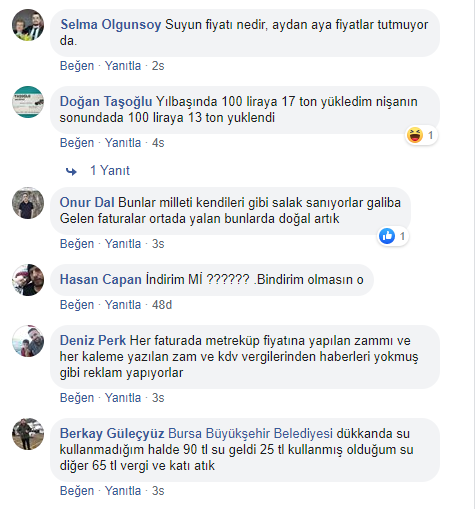Click the Onur Dal name link
Screen dimensions: 475x509
[87, 203]
